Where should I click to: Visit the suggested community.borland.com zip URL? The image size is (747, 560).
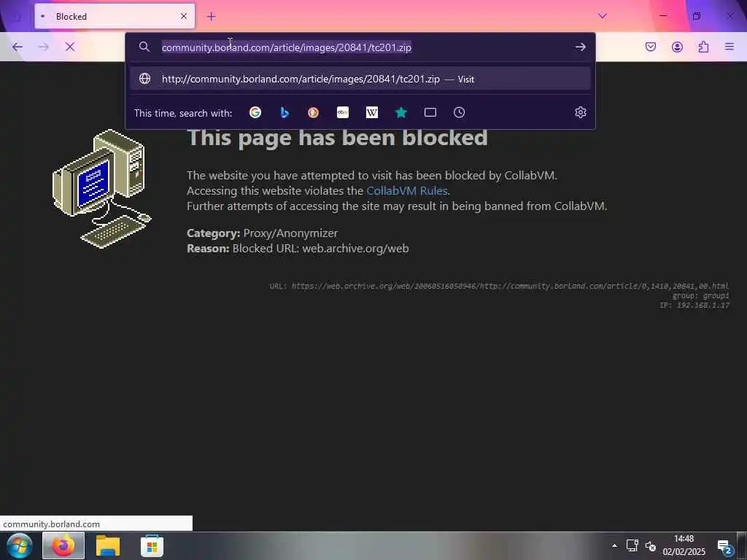(360, 79)
